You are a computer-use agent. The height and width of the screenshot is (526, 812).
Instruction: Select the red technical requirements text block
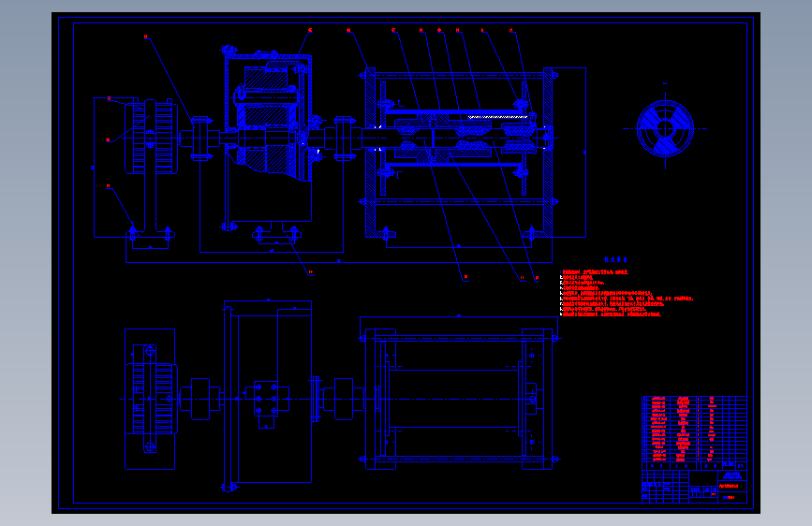coord(626,293)
